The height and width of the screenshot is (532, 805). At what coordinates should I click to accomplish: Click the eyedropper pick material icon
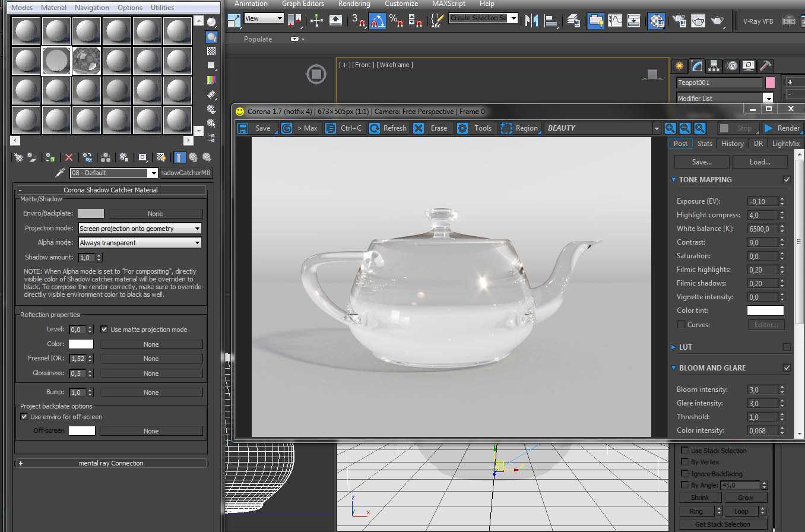pyautogui.click(x=60, y=173)
